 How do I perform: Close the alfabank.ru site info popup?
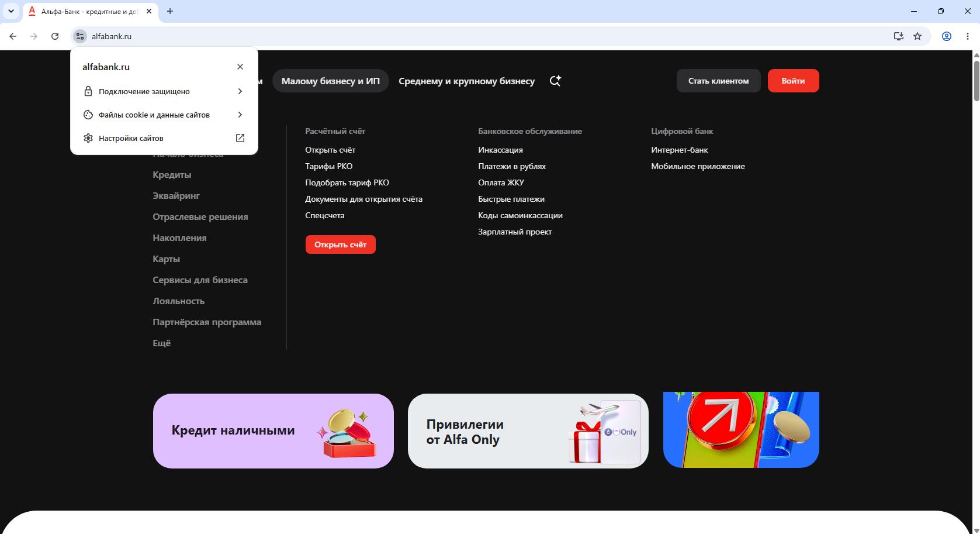[x=240, y=67]
